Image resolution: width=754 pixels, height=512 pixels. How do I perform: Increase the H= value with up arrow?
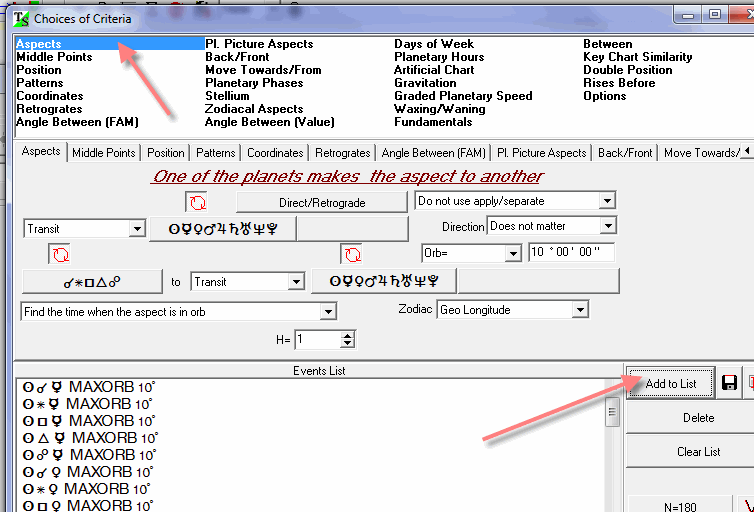[347, 335]
